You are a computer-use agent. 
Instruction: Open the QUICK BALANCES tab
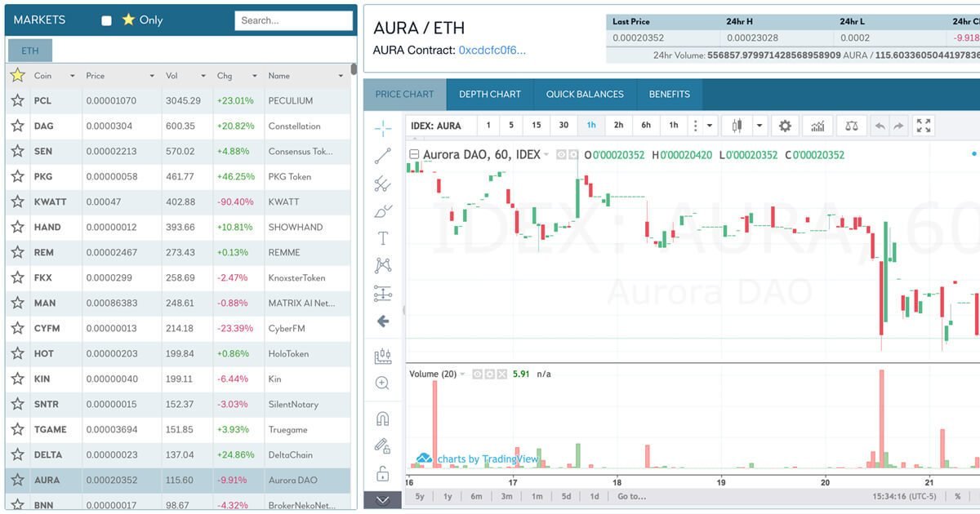(585, 94)
